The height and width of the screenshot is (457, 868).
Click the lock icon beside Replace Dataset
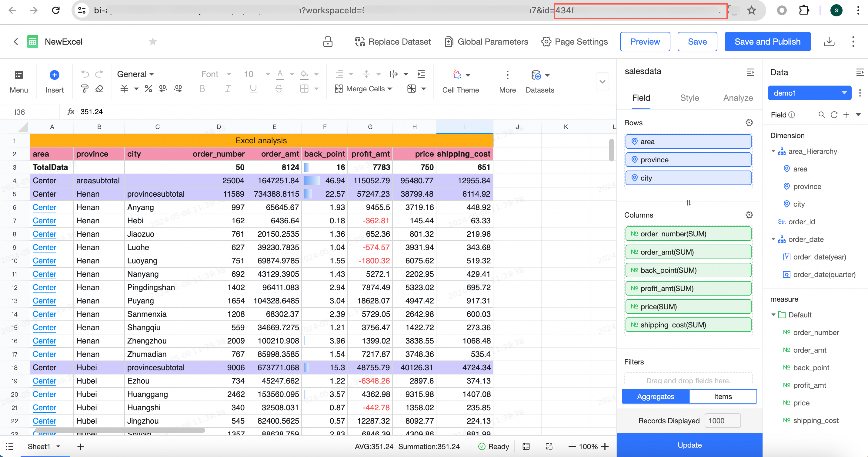coord(328,42)
